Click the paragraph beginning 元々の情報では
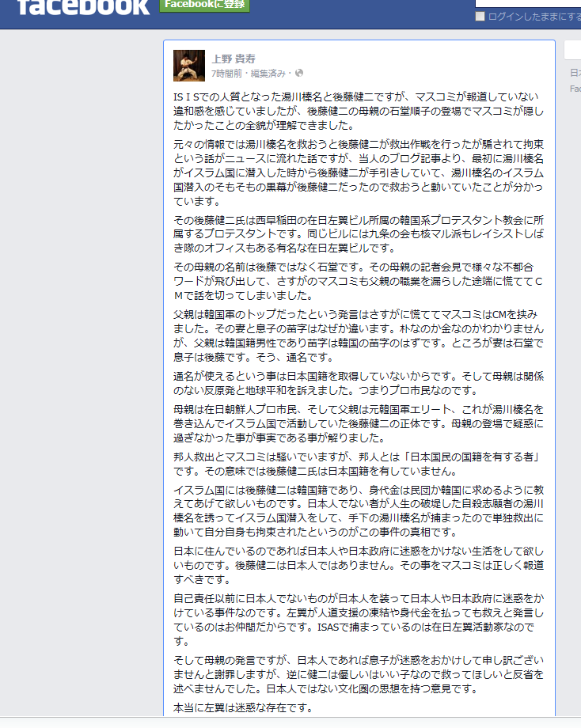 [358, 173]
